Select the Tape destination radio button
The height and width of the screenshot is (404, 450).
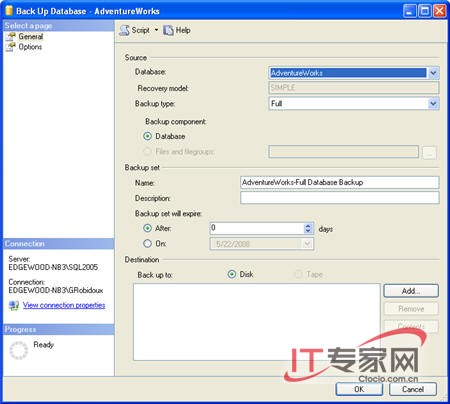pyautogui.click(x=298, y=274)
